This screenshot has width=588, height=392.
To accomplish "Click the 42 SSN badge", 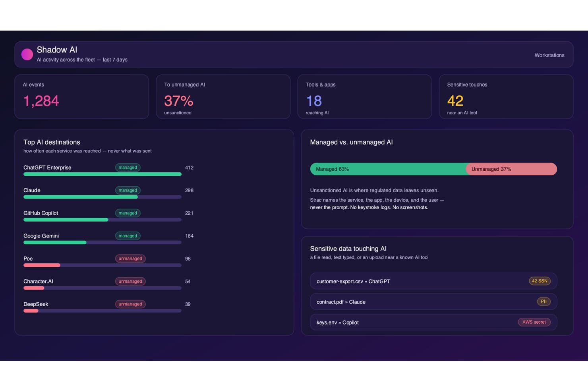I will click(540, 281).
